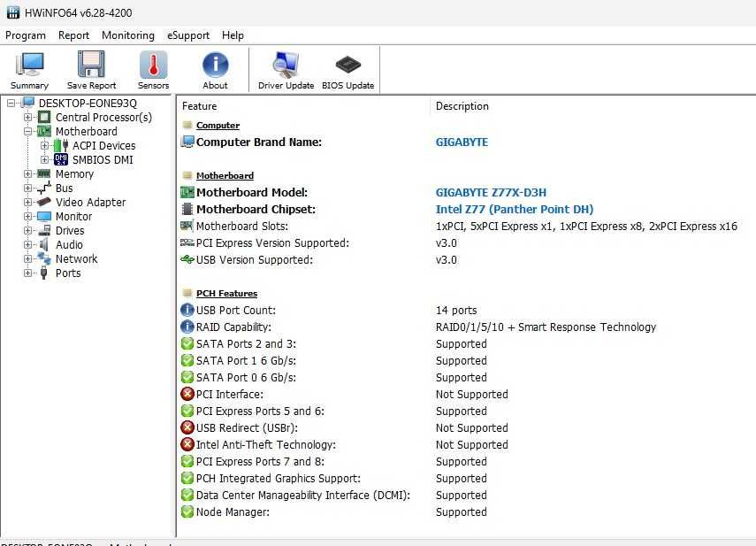Select the 'RAID Capability:' row text

233,327
